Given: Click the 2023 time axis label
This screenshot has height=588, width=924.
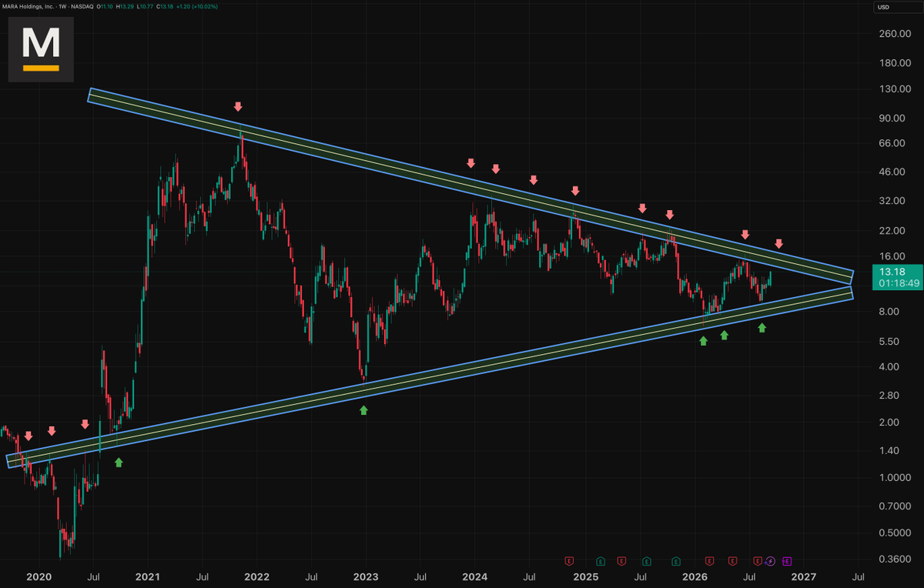Looking at the screenshot, I should click(366, 576).
